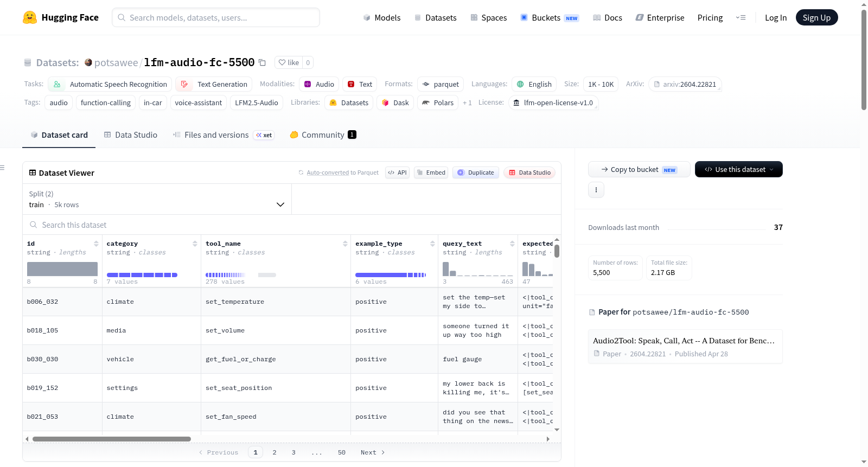Select the function-calling tag

tap(106, 103)
